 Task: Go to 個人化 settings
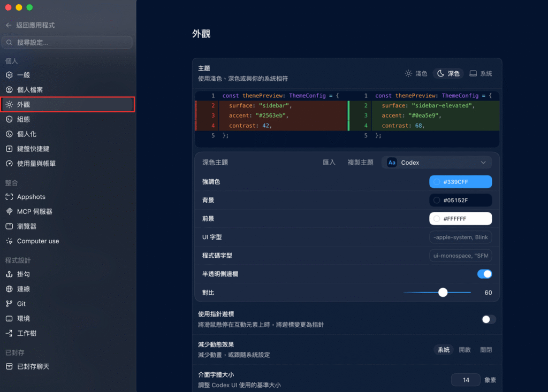(x=67, y=134)
